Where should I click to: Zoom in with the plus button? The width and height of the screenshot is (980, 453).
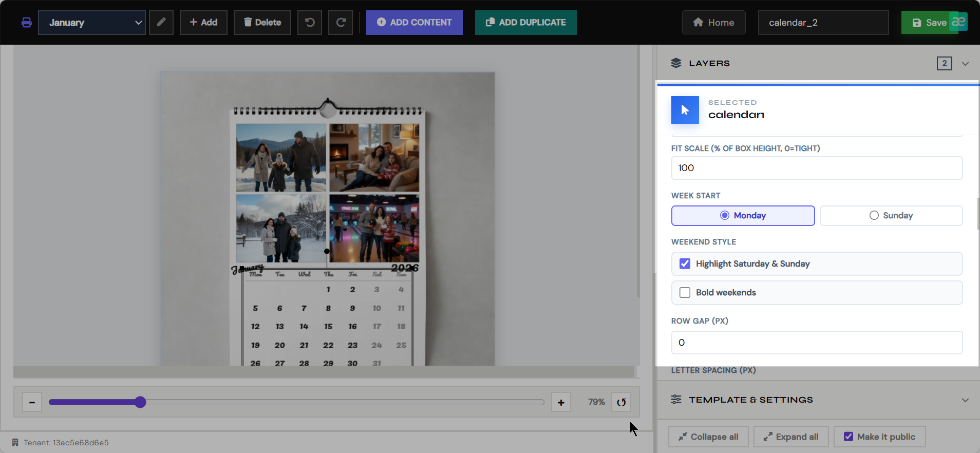coord(561,402)
